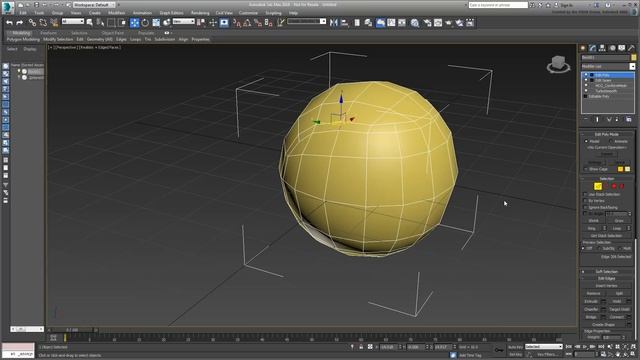Image resolution: width=640 pixels, height=360 pixels.
Task: Expand the Soft Selection rollout
Action: pyautogui.click(x=607, y=271)
